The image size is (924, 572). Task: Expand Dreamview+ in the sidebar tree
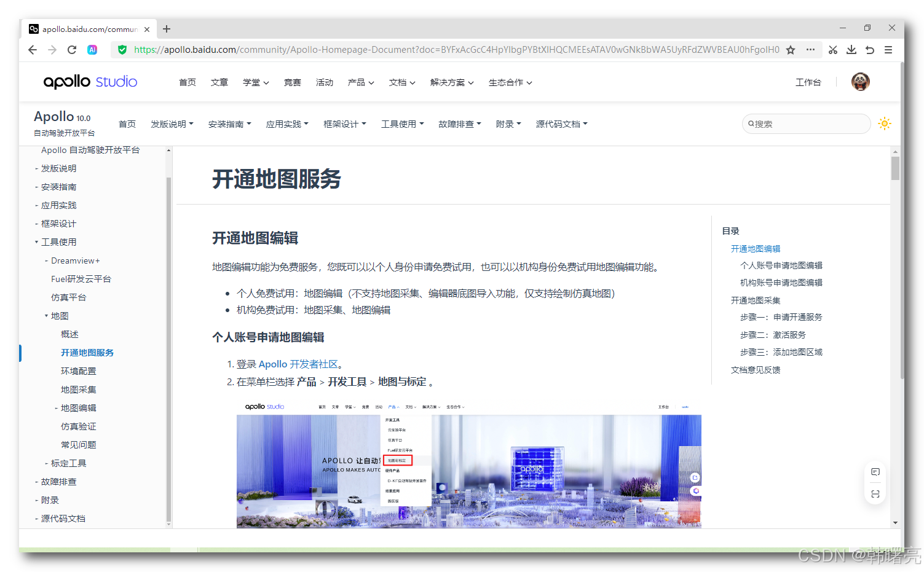click(75, 261)
